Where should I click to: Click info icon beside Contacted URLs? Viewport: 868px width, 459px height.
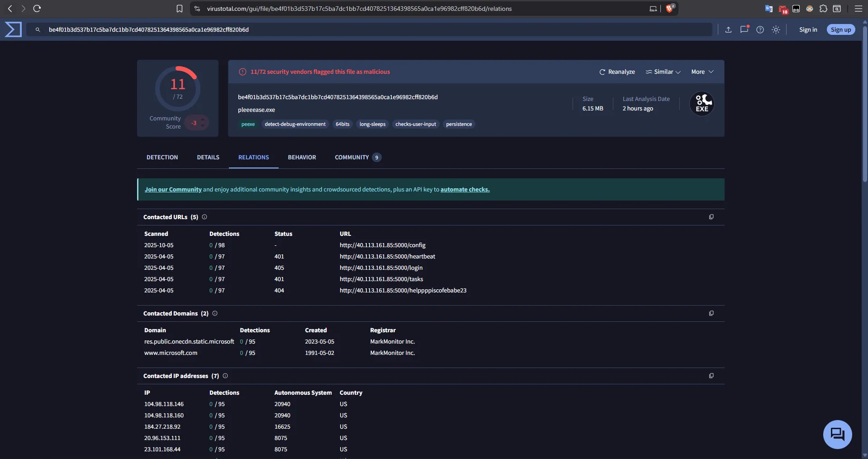pyautogui.click(x=204, y=217)
